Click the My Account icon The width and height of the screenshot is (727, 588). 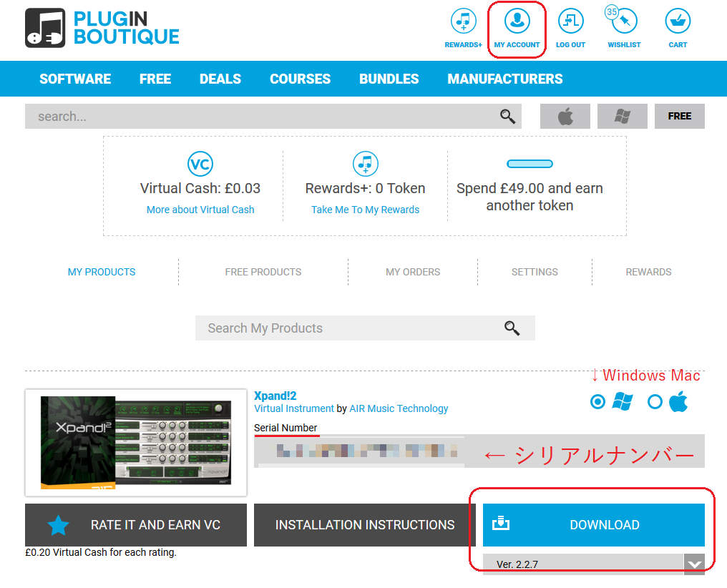click(517, 21)
